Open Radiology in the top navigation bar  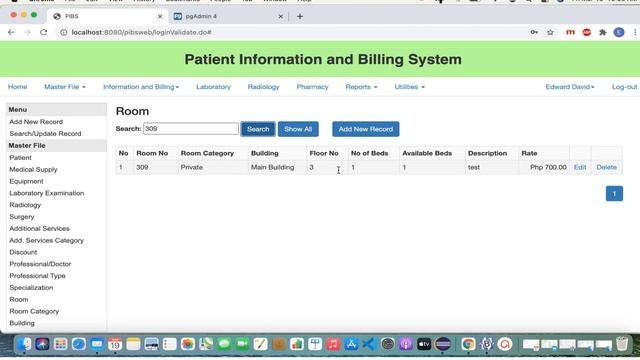[x=263, y=87]
